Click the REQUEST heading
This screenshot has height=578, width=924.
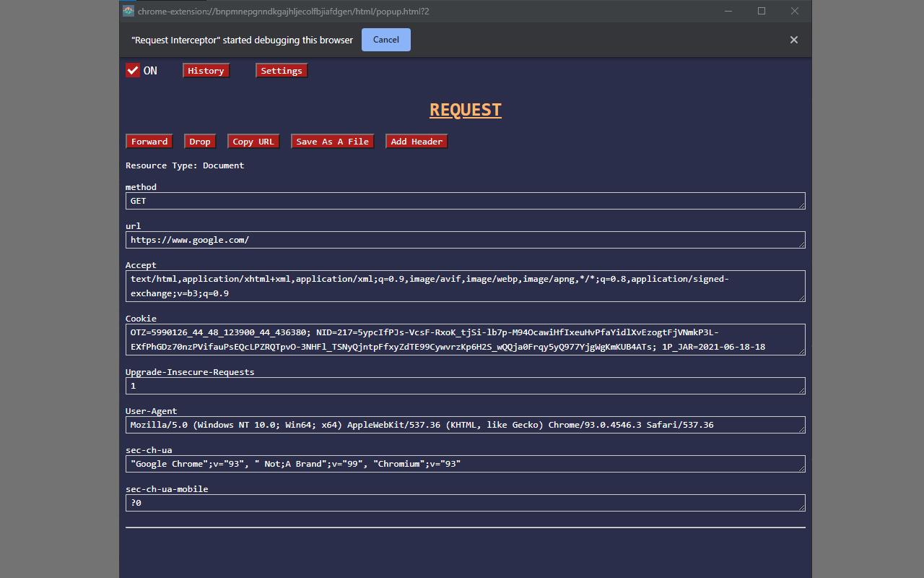click(466, 110)
